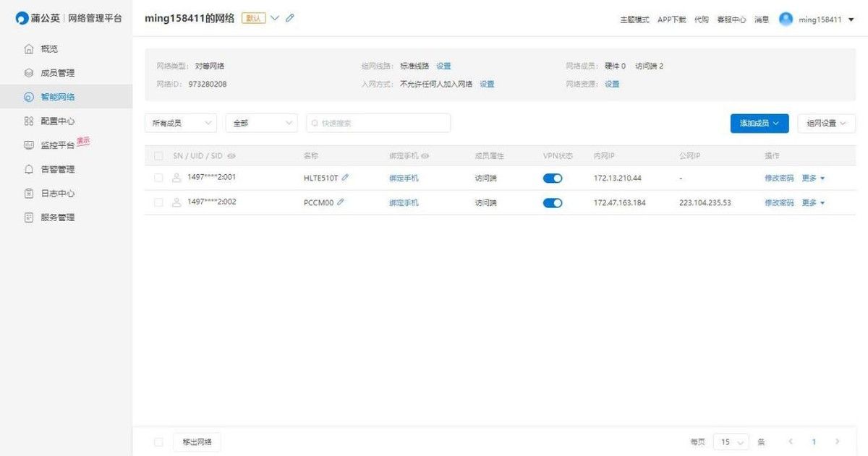Image resolution: width=868 pixels, height=456 pixels.
Task: Click eye icon in 绑定手机 column header
Action: point(425,156)
